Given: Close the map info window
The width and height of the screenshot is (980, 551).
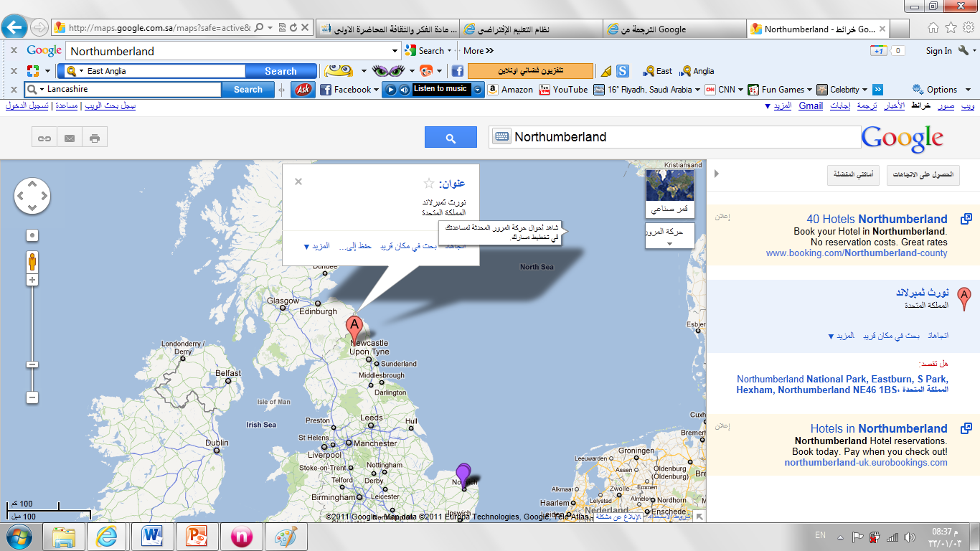Looking at the screenshot, I should 298,182.
